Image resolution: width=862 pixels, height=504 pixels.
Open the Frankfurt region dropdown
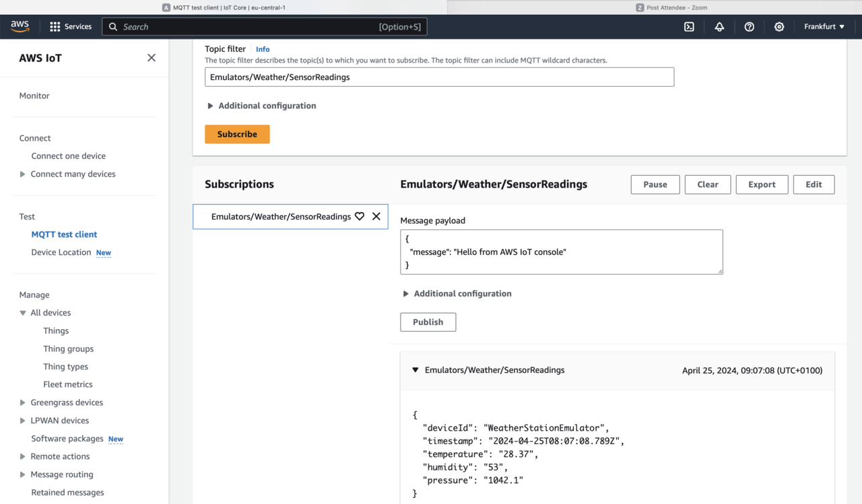click(824, 27)
